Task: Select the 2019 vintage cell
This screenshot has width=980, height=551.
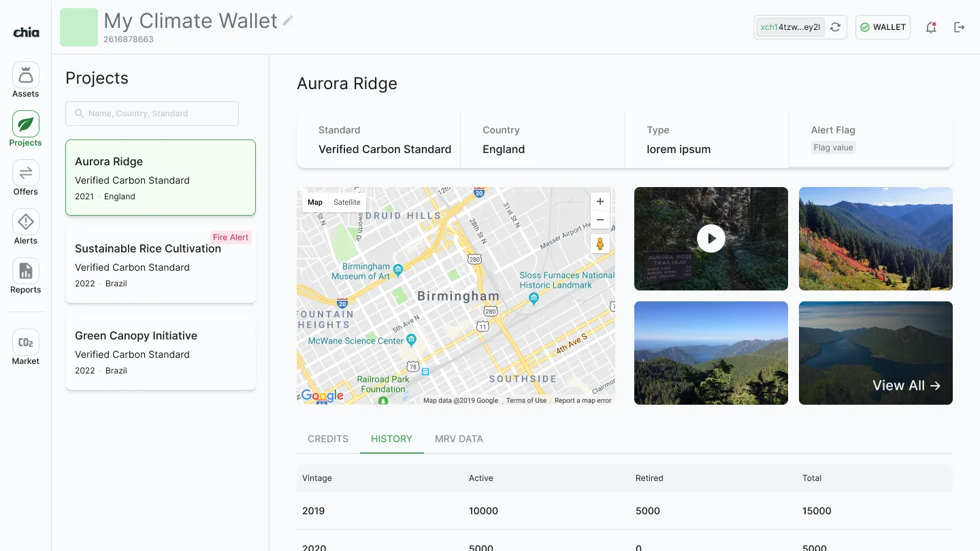Action: (x=314, y=511)
